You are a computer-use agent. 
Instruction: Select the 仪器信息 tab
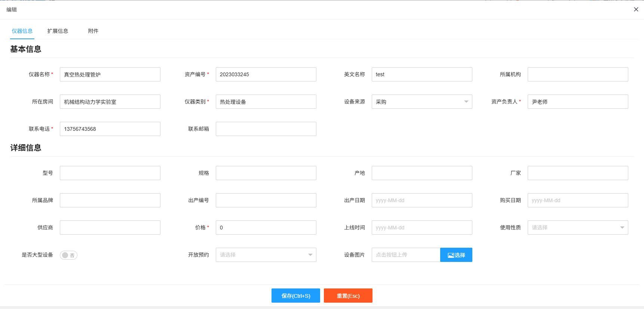click(22, 31)
